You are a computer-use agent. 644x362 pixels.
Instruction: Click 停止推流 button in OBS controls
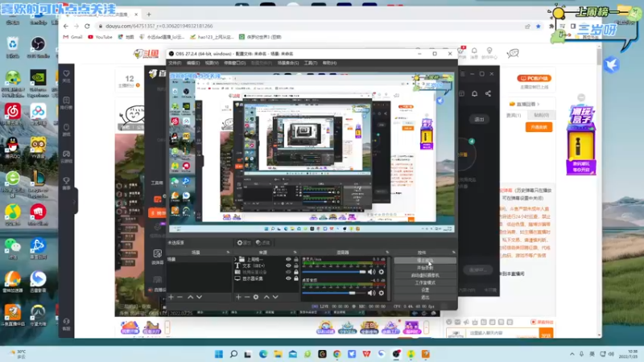425,261
